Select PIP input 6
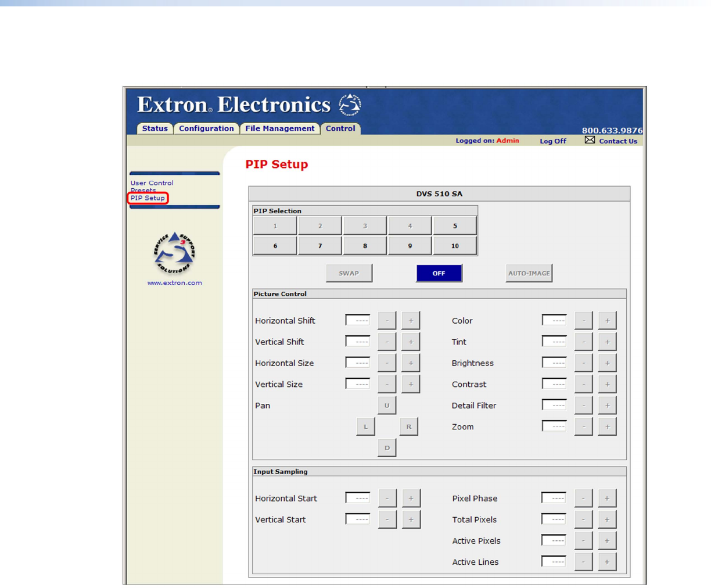Screen dimensions: 711x588 coord(275,246)
